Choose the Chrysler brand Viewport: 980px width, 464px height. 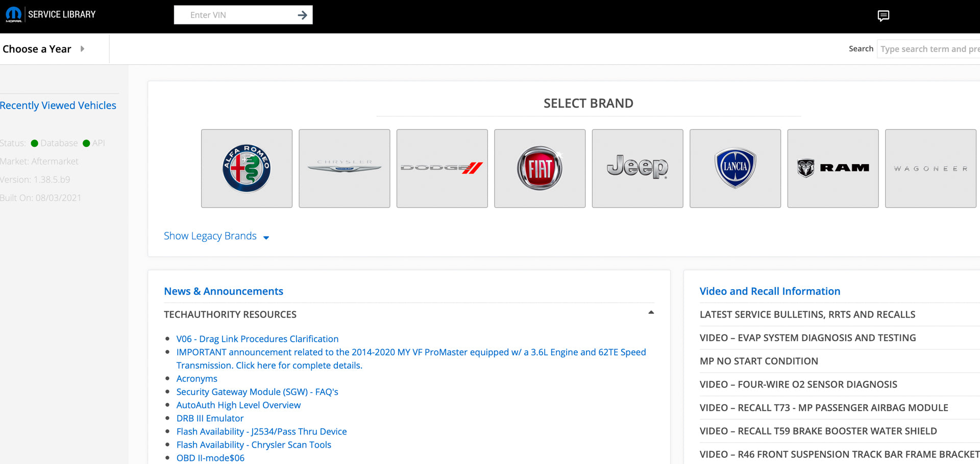click(344, 168)
